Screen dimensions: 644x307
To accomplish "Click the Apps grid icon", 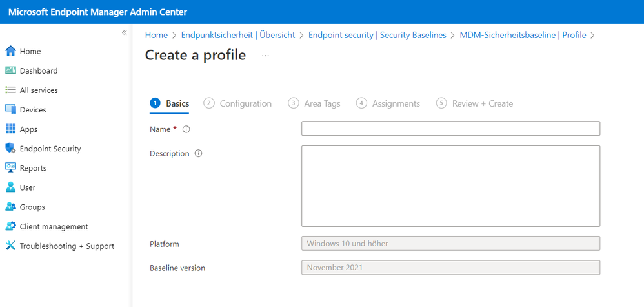I will tap(10, 129).
